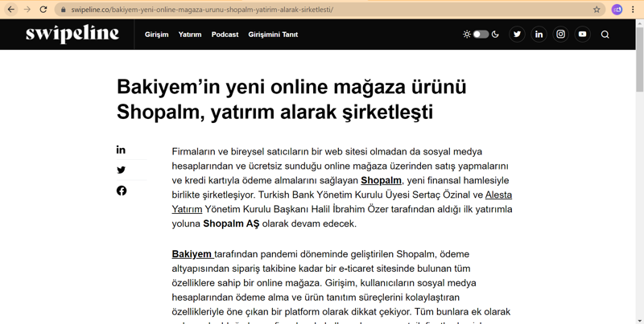
Task: Open the site search icon
Action: (605, 35)
